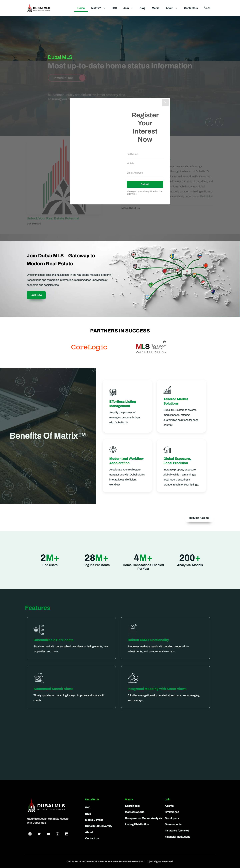
Task: Click the Request A Demo button
Action: click(x=199, y=518)
